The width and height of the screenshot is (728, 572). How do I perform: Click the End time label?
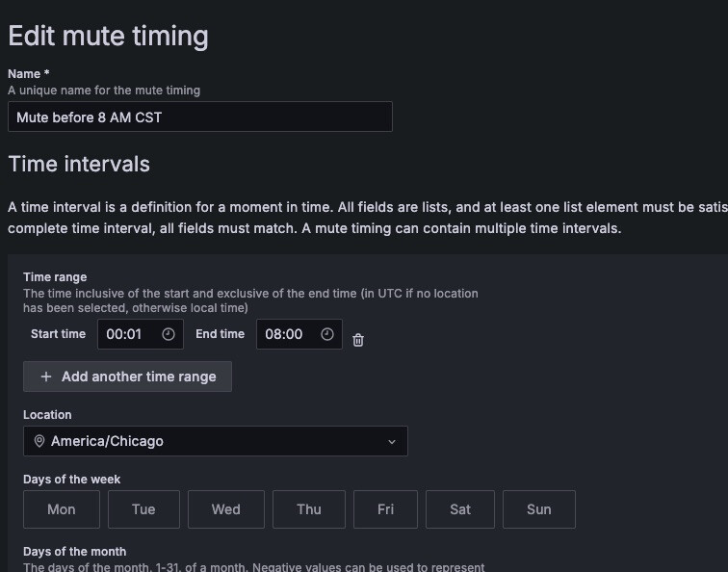[220, 334]
